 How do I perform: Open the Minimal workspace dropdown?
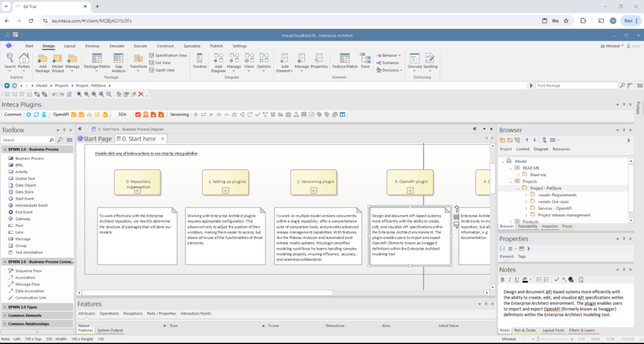tap(612, 46)
